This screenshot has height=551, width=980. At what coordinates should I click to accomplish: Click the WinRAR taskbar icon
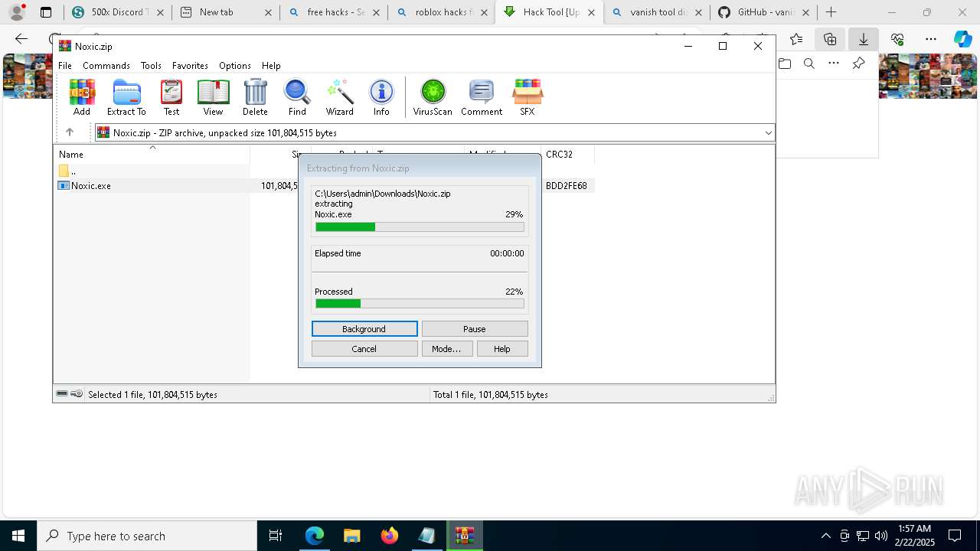click(465, 536)
